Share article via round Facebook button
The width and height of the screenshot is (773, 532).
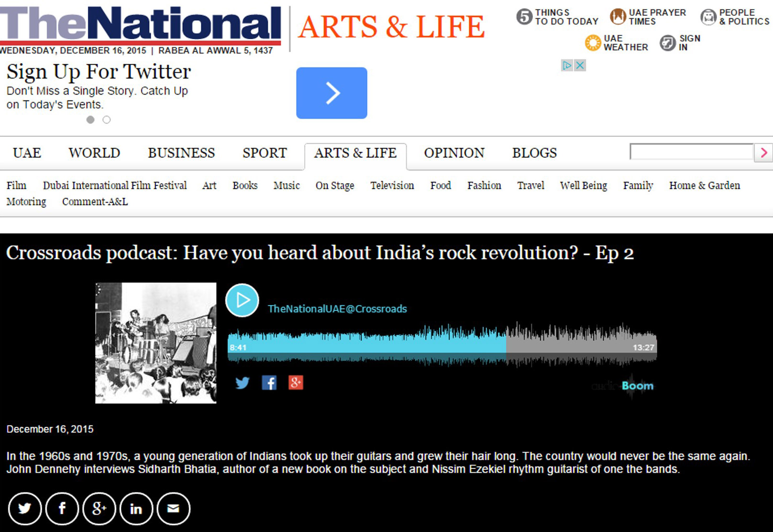pos(62,509)
